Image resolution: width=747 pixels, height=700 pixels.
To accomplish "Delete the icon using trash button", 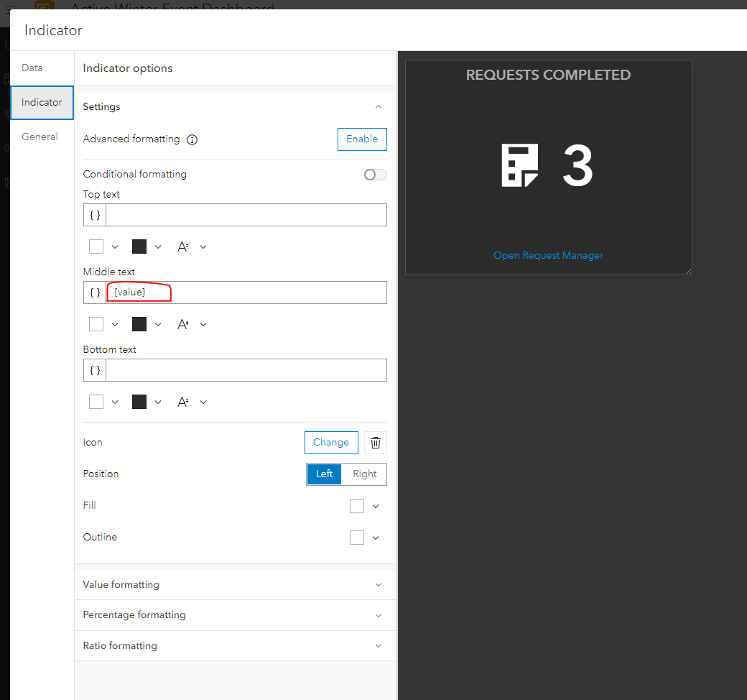I will [376, 443].
